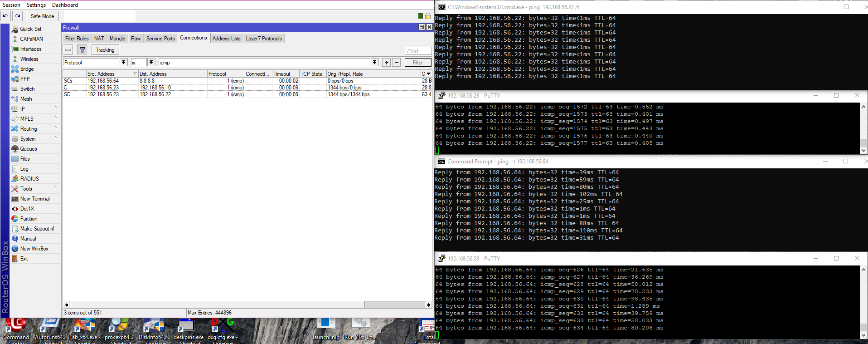
Task: Sort by Dst. Address column header
Action: coord(172,74)
